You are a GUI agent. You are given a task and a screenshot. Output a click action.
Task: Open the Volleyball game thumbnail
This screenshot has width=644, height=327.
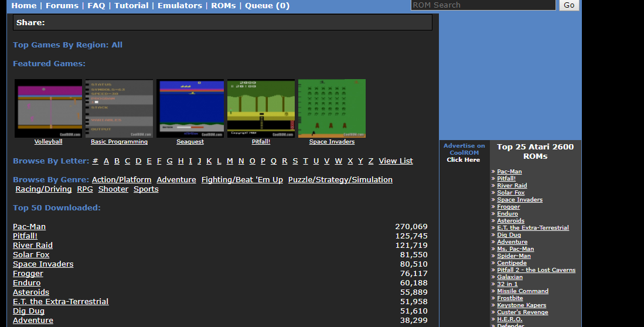point(49,108)
